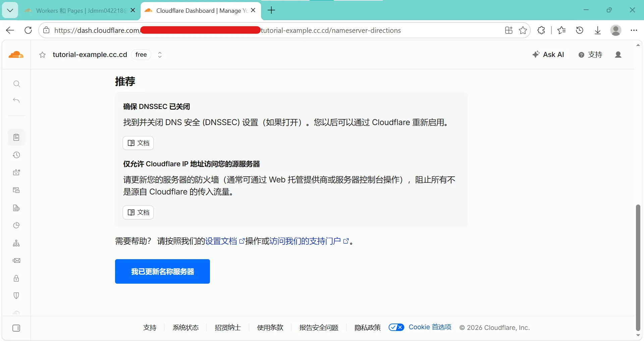This screenshot has height=342, width=644.
Task: Toggle sidebar collapse panel icon at bottom
Action: (16, 328)
